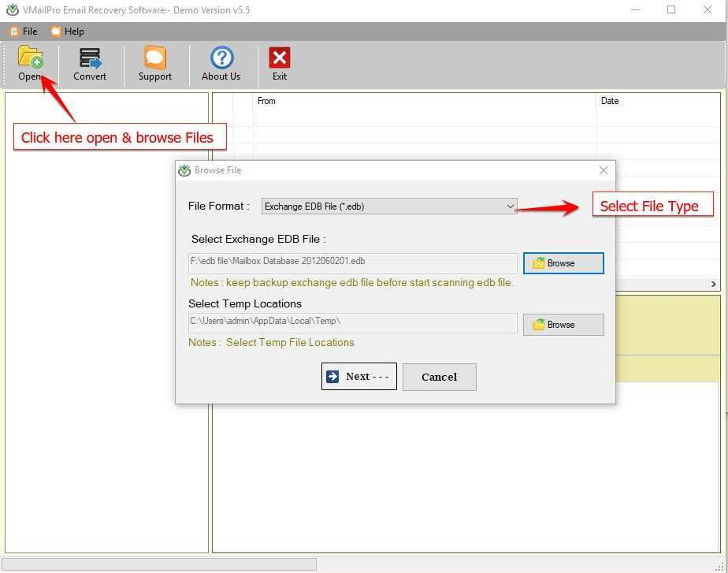Image resolution: width=728 pixels, height=573 pixels.
Task: Cancel the Browse File dialog
Action: pos(439,377)
